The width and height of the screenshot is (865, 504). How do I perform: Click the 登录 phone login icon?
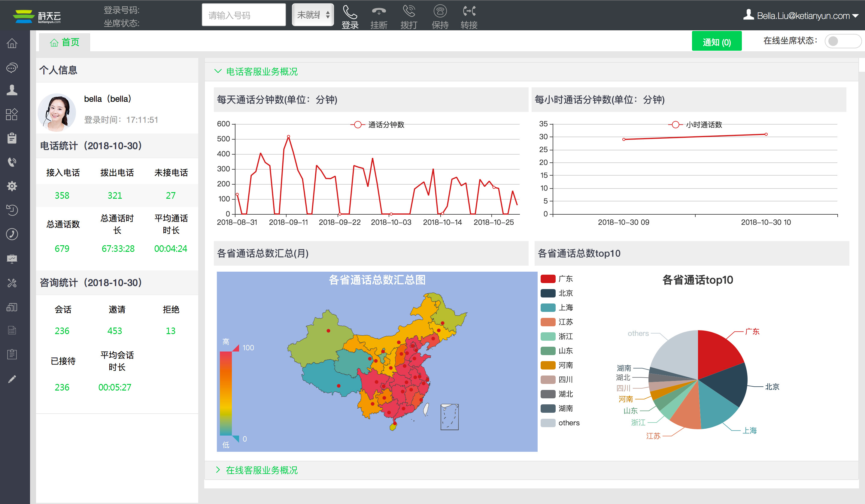[350, 13]
